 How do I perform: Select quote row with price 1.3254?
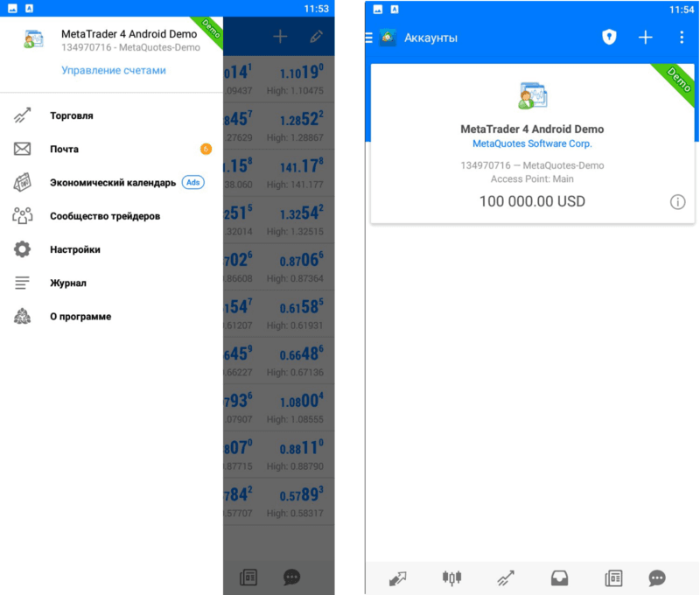[x=279, y=220]
